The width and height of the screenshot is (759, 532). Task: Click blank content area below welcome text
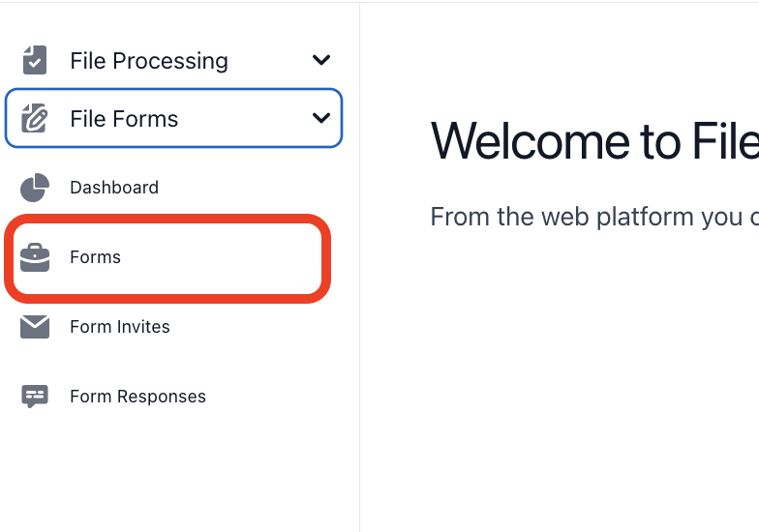click(x=562, y=387)
